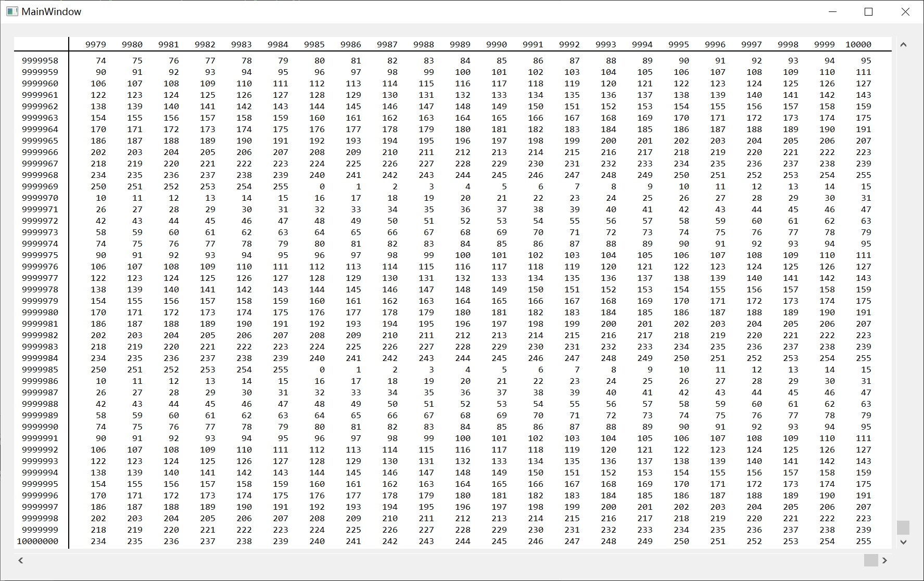Click cell 100 in row 9999975, column 9989

pyautogui.click(x=463, y=255)
